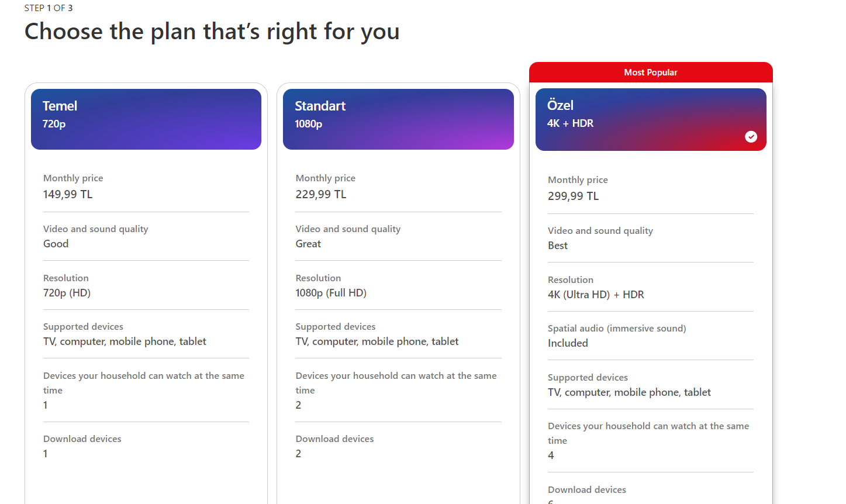
Task: Click the 'Choose the plan' page heading
Action: point(212,32)
